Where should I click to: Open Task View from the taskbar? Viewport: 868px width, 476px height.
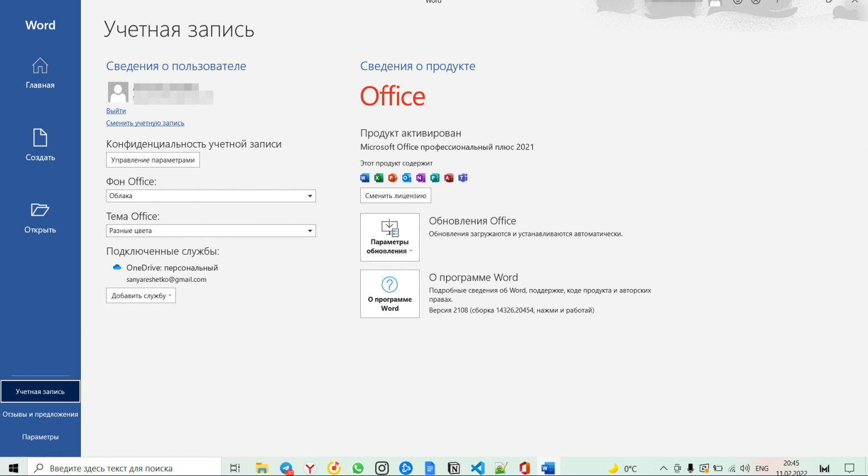click(235, 468)
